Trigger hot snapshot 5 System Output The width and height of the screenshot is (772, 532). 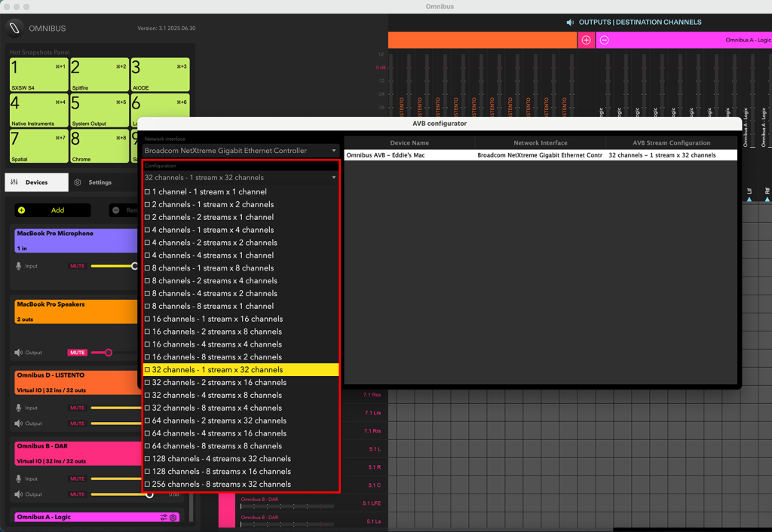click(100, 110)
